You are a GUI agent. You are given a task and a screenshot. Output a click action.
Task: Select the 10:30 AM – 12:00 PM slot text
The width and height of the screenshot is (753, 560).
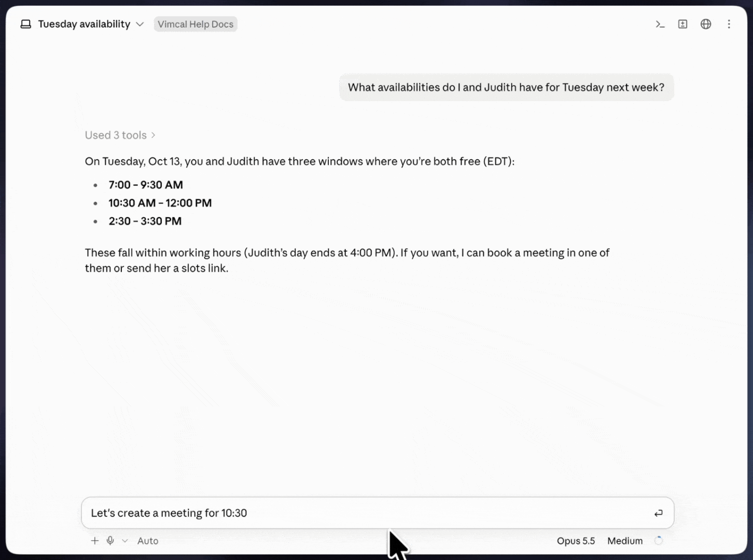[x=160, y=203]
